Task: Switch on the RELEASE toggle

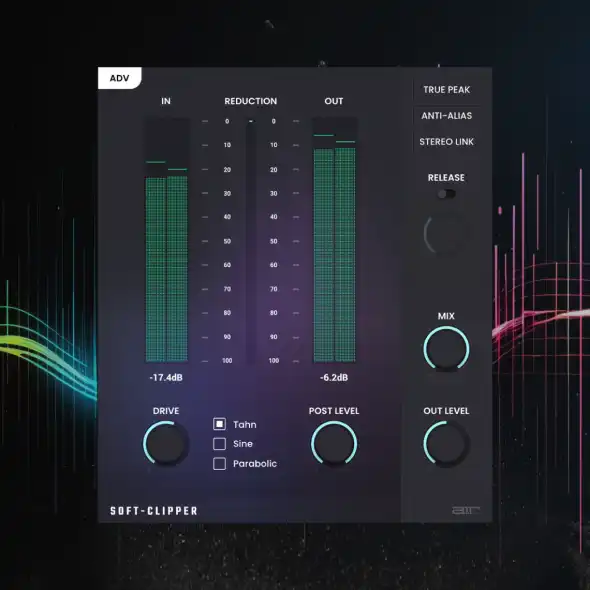Action: coord(446,194)
